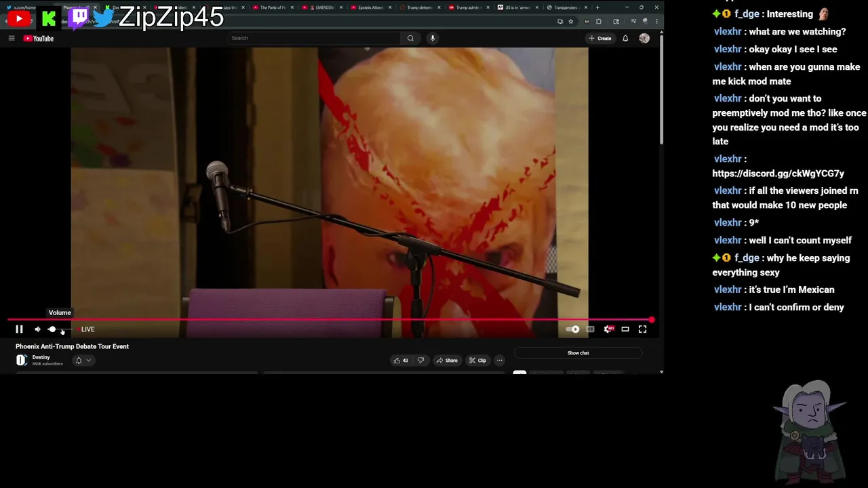The width and height of the screenshot is (868, 488).
Task: Open browser extensions puzzle icon
Action: (x=598, y=22)
